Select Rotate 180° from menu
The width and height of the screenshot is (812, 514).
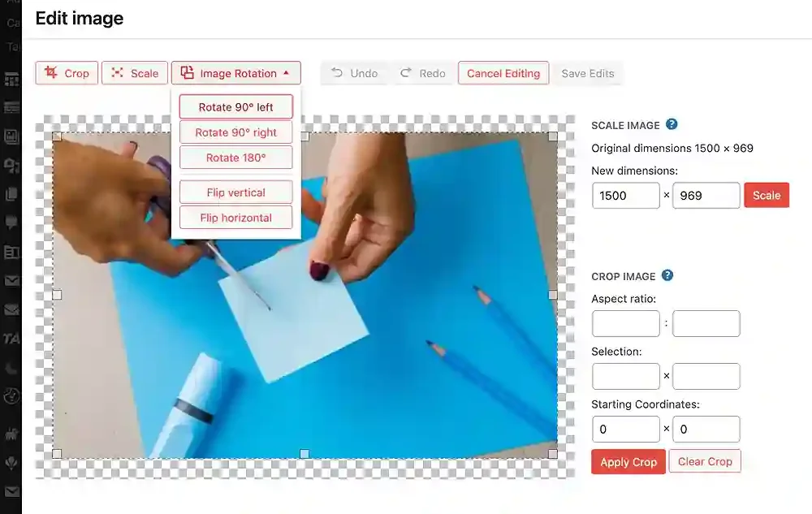coord(236,158)
